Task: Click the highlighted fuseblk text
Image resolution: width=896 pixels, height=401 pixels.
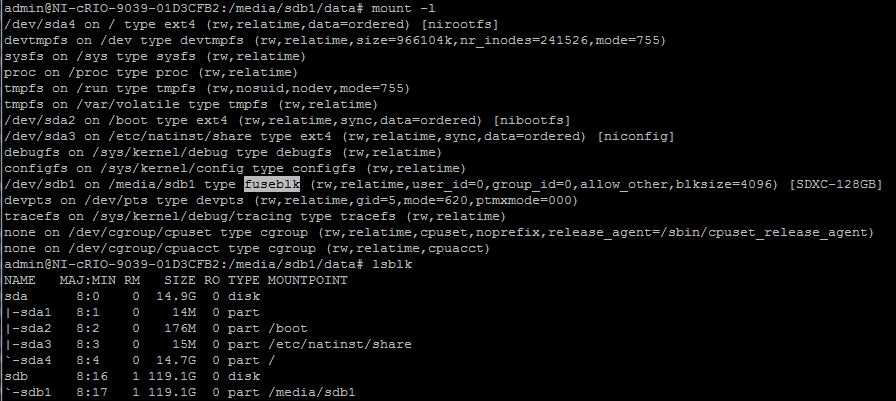Action: click(273, 185)
